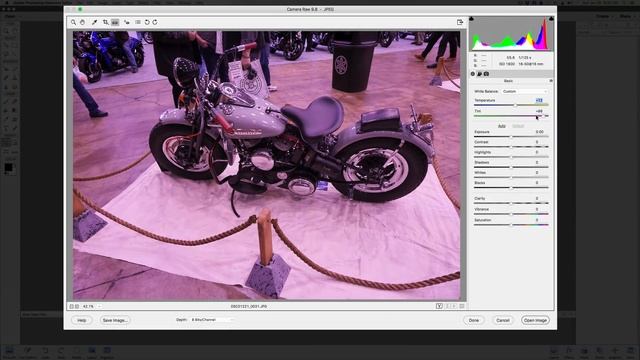640x360 pixels.
Task: Click the Shadows slider handle
Action: pyautogui.click(x=511, y=167)
